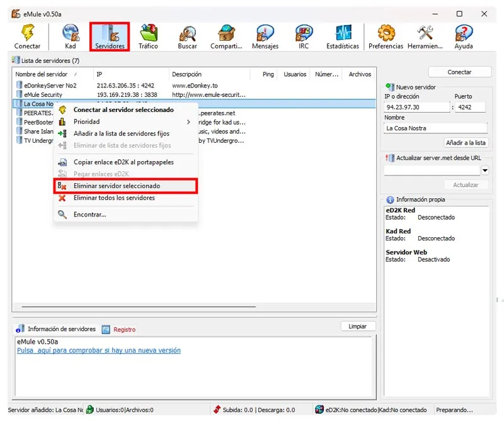Open the Mensajes panel
The width and height of the screenshot is (504, 421).
(x=265, y=33)
